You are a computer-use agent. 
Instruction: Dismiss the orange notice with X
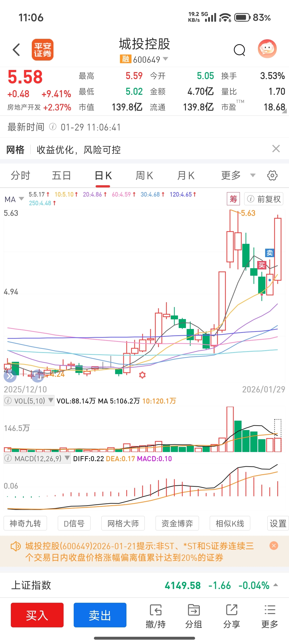coord(274,546)
